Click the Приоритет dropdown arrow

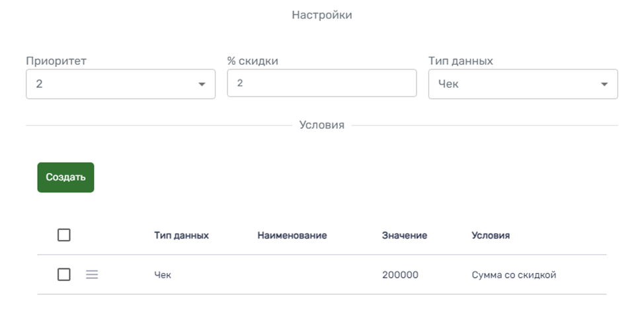(202, 85)
